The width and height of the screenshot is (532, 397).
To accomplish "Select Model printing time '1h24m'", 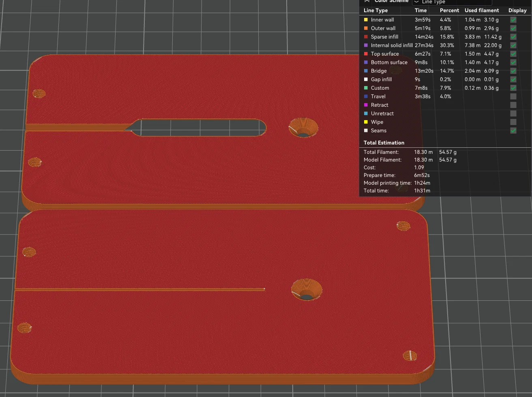I will 422,183.
